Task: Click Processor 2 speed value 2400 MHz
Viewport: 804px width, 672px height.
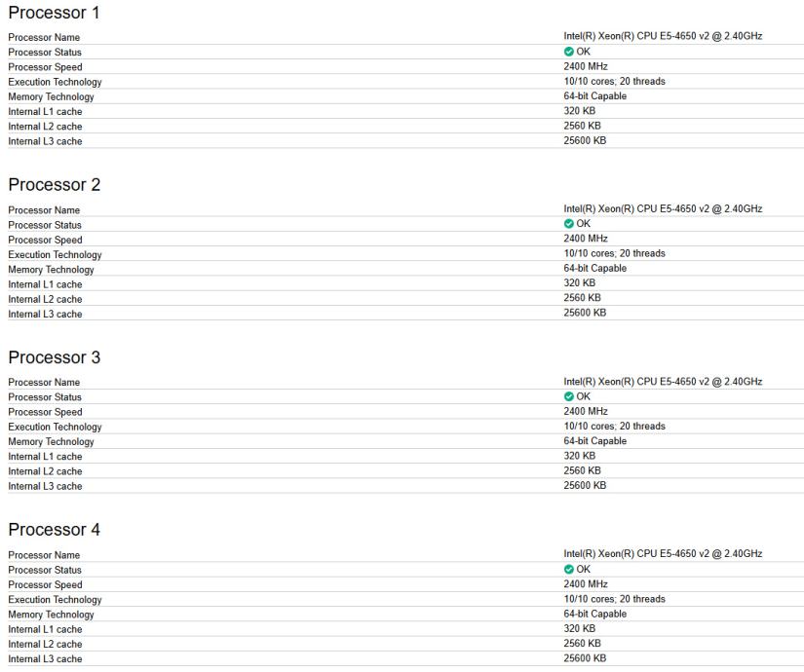Action: click(586, 239)
